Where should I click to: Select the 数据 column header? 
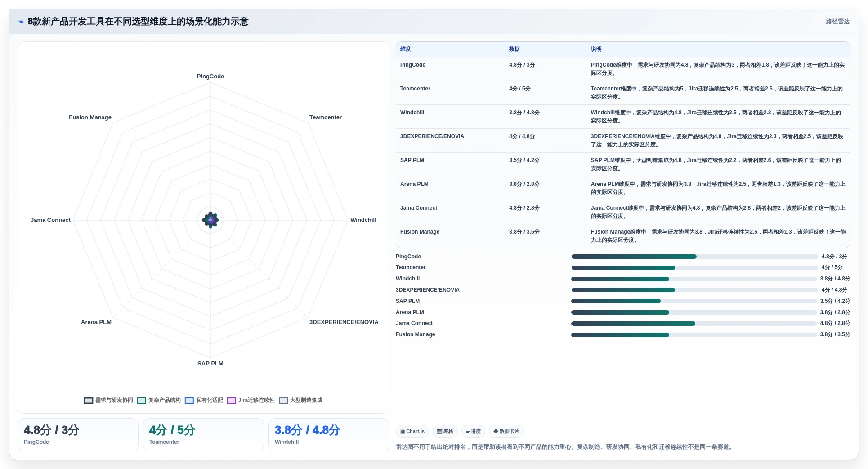point(515,49)
